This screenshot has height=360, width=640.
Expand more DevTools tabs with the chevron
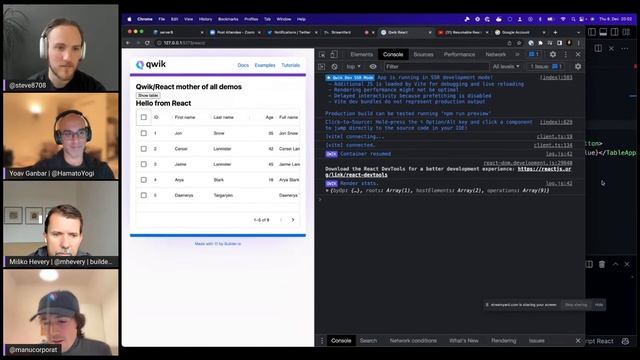517,54
